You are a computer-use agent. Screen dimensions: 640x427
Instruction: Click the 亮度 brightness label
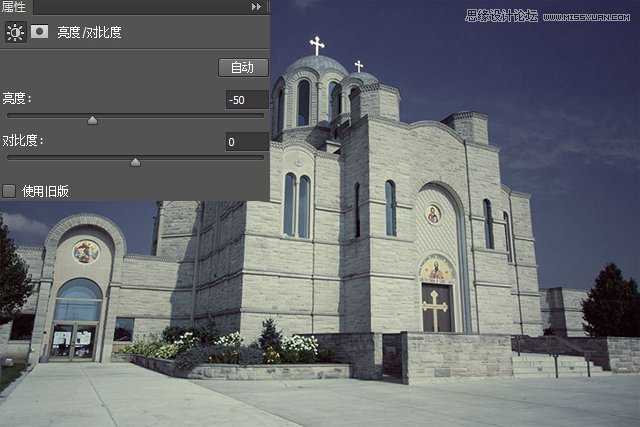(16, 98)
